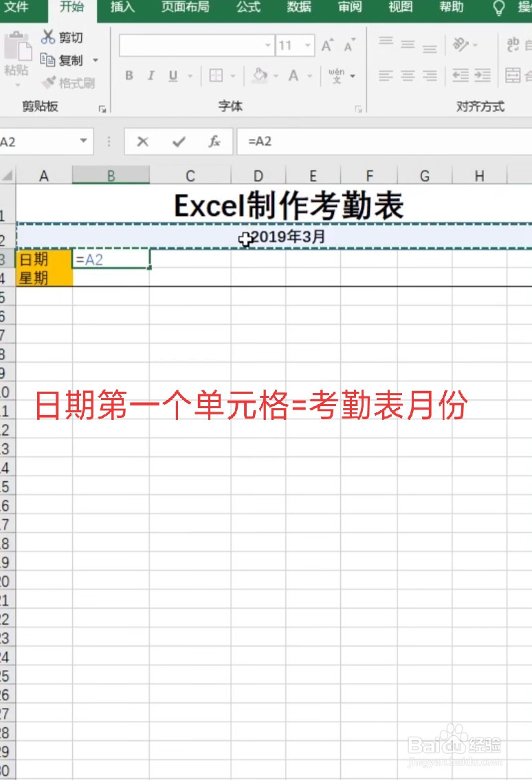Click the 日期 cell
The width and height of the screenshot is (532, 780).
coord(44,259)
